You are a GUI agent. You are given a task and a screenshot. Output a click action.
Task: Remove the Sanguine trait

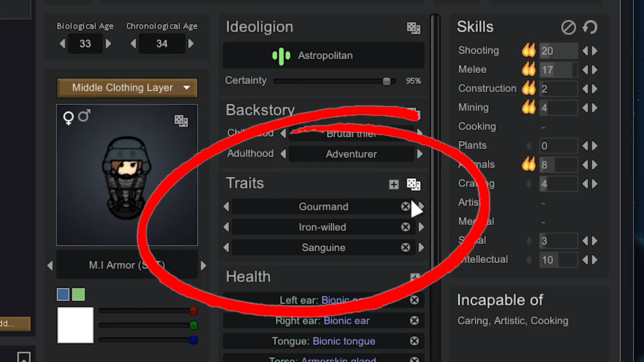(x=406, y=247)
